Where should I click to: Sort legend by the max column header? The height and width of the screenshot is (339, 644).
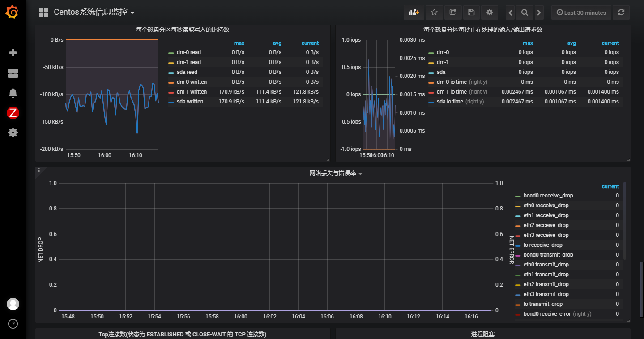pos(239,43)
